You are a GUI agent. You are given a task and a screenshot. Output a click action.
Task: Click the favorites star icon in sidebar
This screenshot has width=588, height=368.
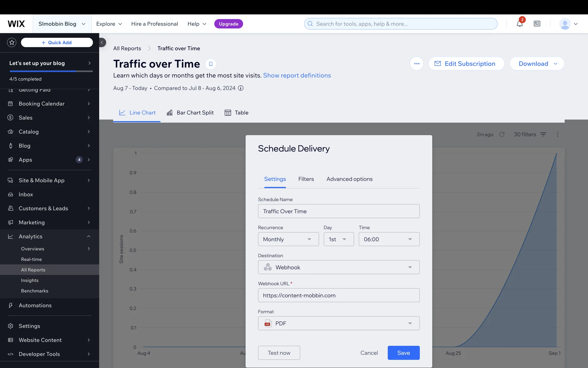(12, 42)
